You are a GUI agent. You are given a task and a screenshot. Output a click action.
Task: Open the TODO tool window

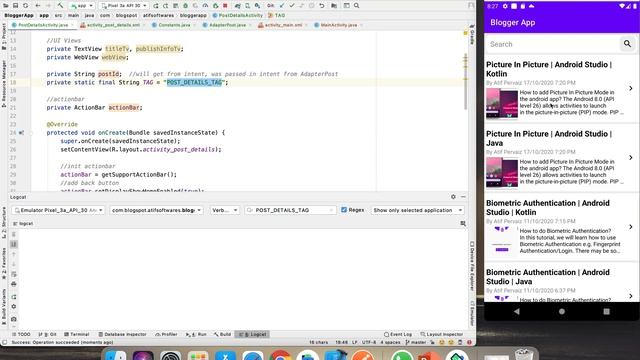point(21,334)
